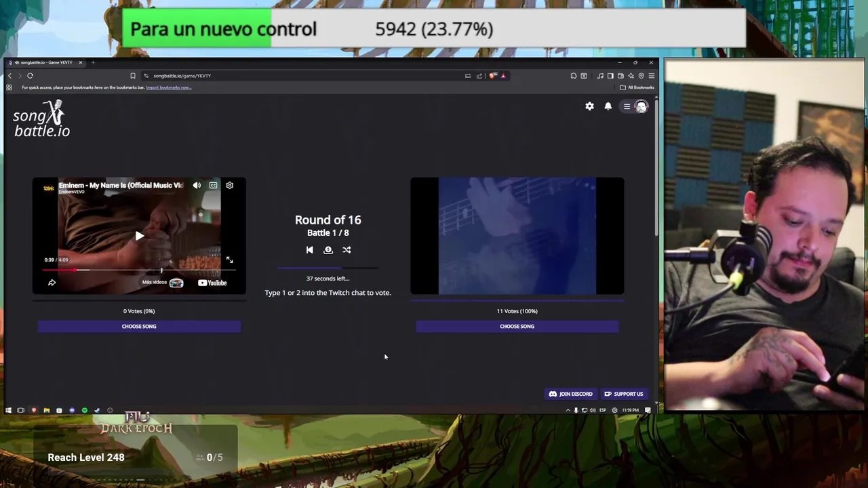Click the Eminem video title link

pyautogui.click(x=121, y=185)
